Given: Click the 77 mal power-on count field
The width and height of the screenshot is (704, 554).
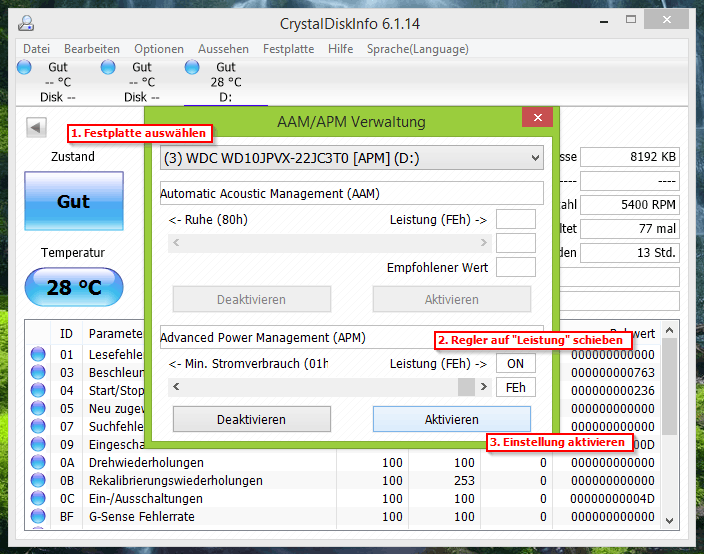Looking at the screenshot, I should click(630, 229).
